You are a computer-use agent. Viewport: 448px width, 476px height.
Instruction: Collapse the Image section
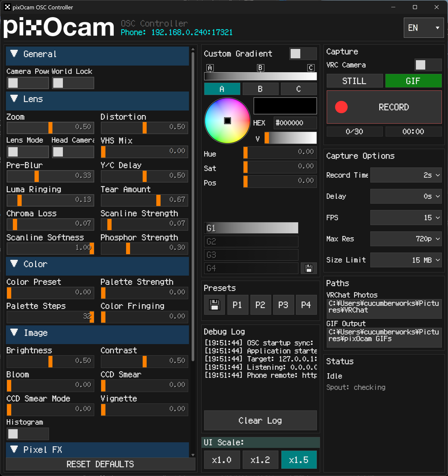click(x=97, y=335)
